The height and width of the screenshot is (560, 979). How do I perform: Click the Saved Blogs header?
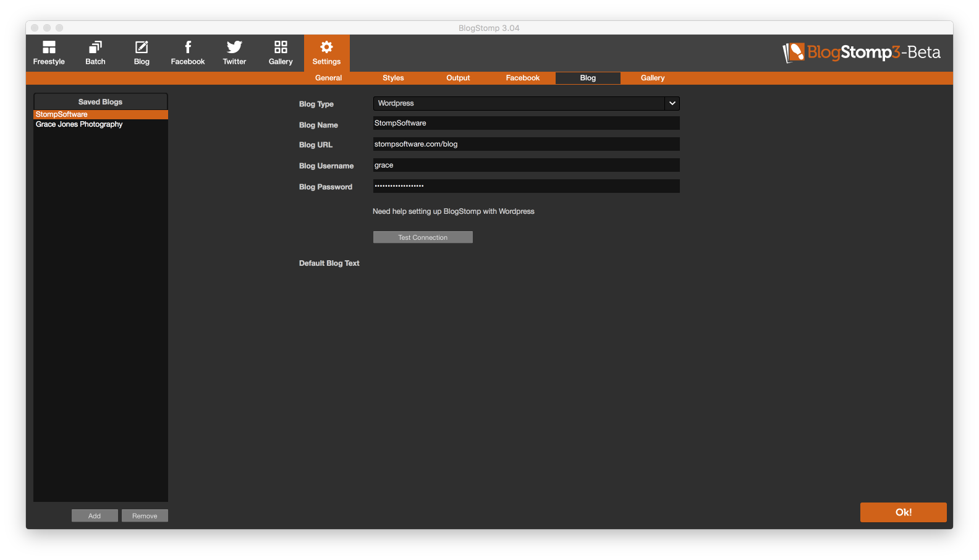pyautogui.click(x=101, y=102)
